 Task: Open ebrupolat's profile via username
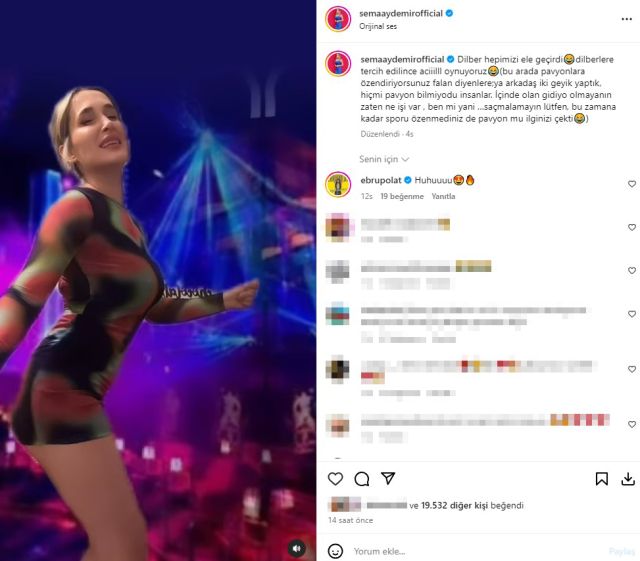(x=381, y=180)
